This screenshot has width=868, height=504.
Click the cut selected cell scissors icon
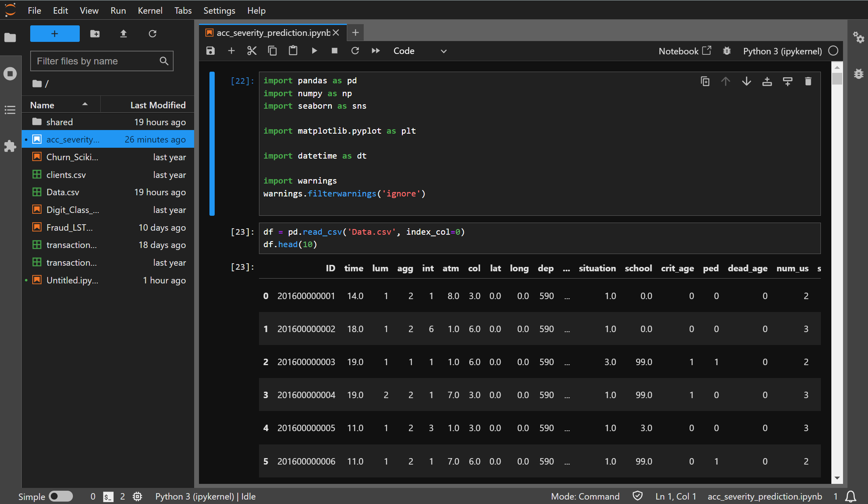point(252,51)
